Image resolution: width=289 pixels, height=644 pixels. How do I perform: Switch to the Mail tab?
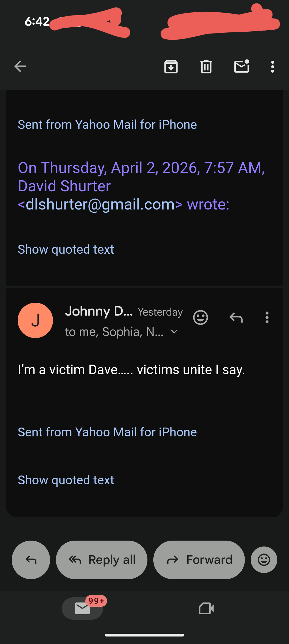click(x=82, y=608)
